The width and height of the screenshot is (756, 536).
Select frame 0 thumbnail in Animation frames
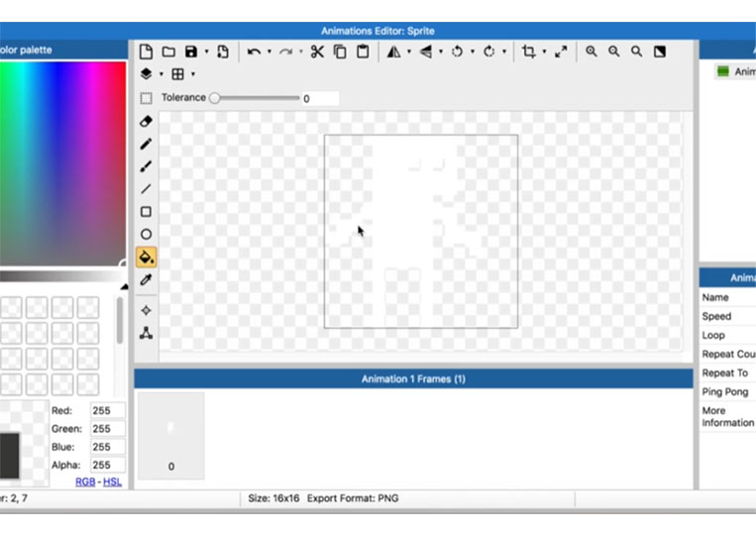point(171,436)
